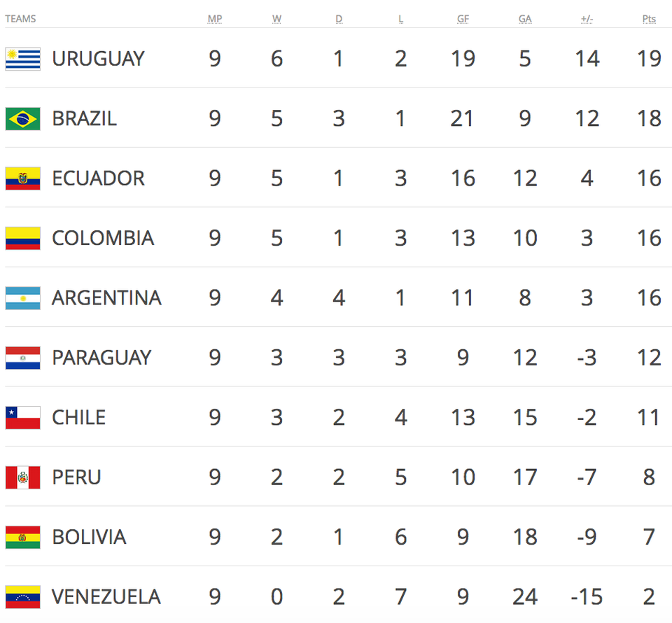Sort by MP column header

point(214,19)
